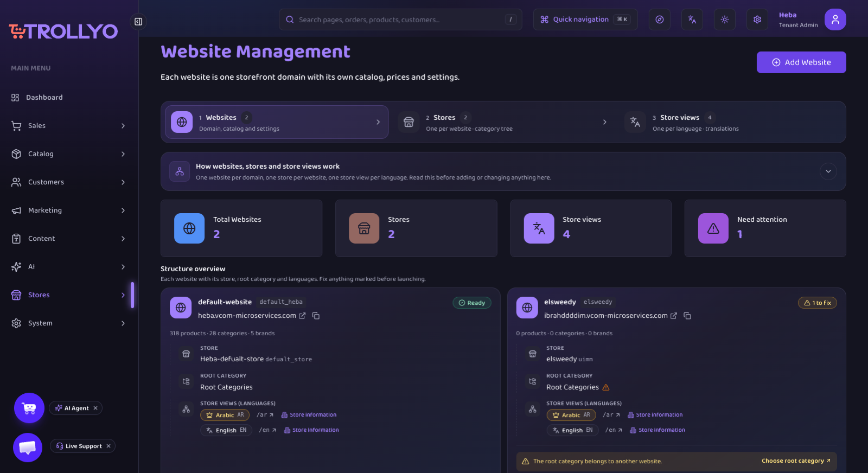The image size is (868, 473).
Task: Click the Need attention stat card
Action: [765, 228]
